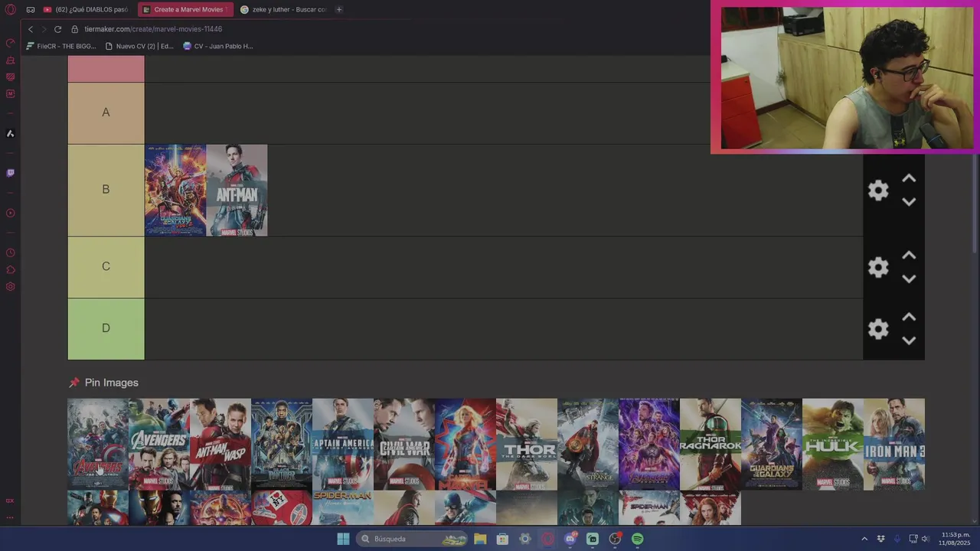Click the D tier label
Image resolution: width=980 pixels, height=551 pixels.
click(106, 328)
